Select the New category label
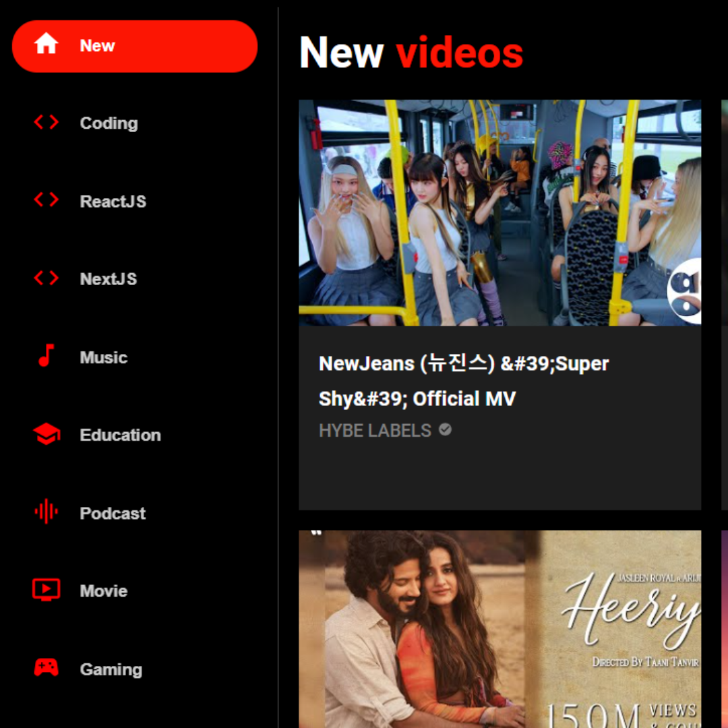728x728 pixels. point(97,46)
